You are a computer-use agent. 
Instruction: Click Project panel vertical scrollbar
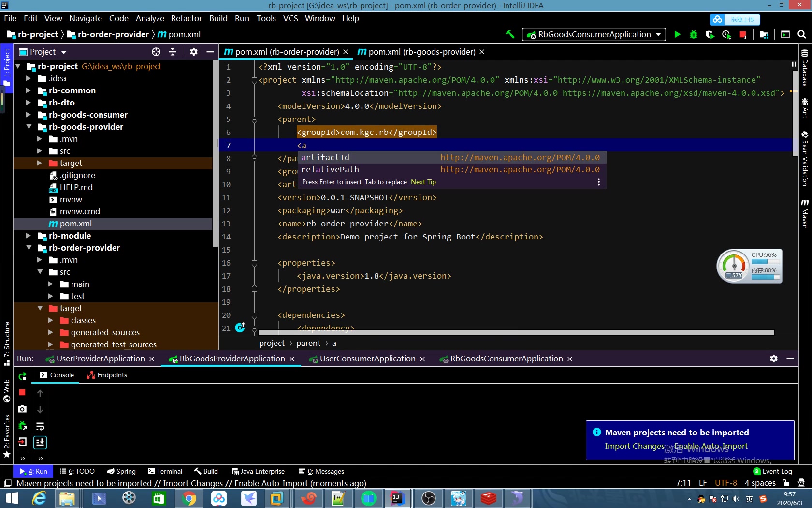pyautogui.click(x=215, y=154)
